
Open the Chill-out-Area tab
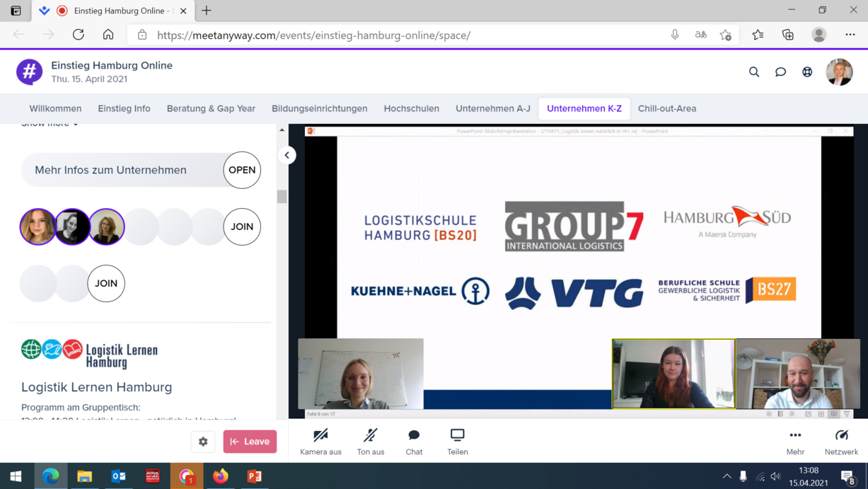(x=667, y=108)
